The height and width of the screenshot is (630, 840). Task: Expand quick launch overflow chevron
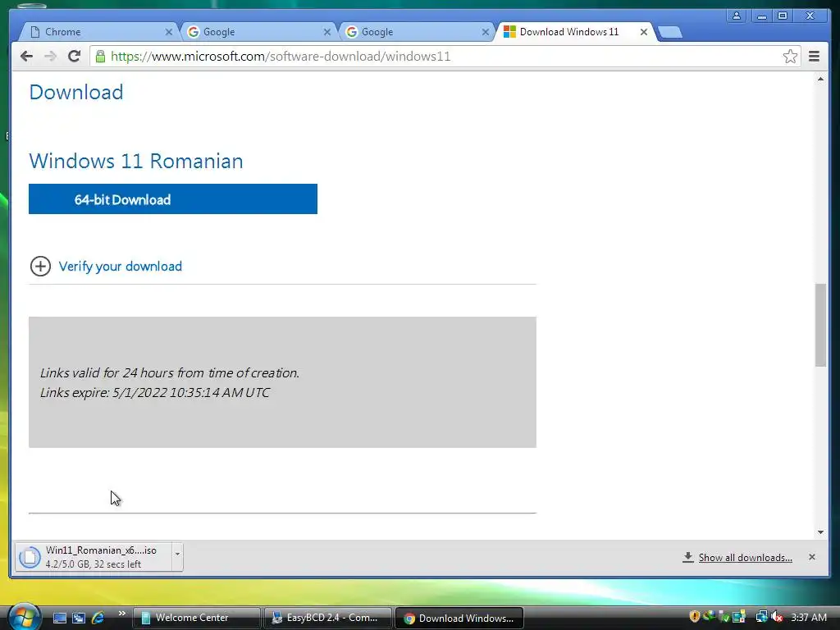click(121, 614)
